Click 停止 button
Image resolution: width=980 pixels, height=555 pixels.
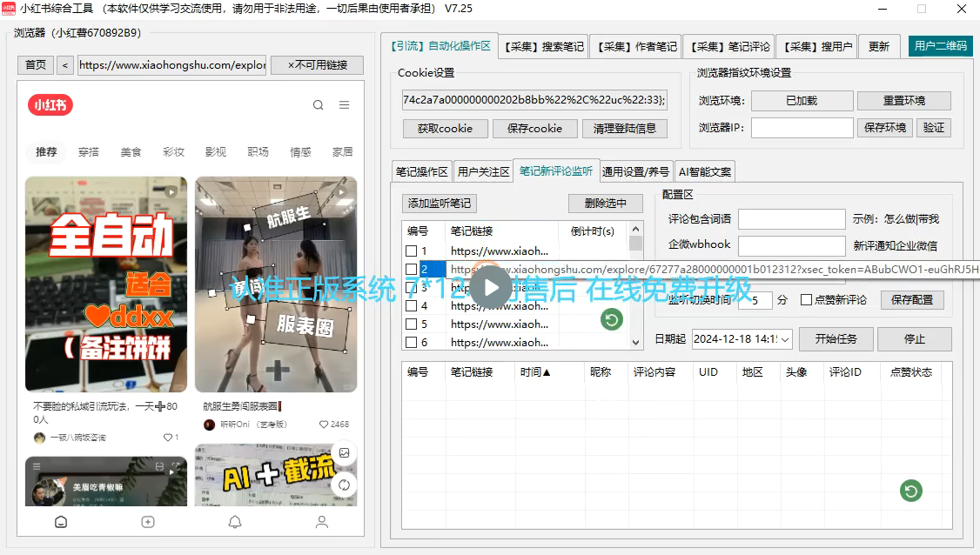915,339
